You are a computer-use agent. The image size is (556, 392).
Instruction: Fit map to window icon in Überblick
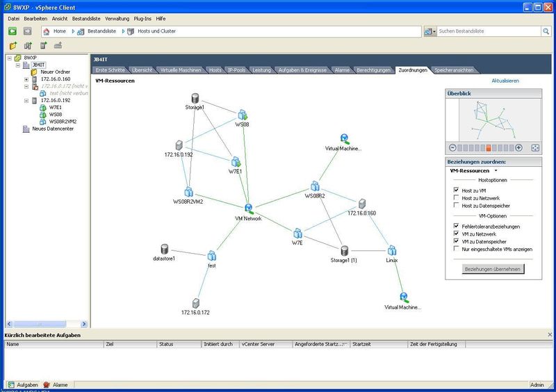[x=535, y=148]
